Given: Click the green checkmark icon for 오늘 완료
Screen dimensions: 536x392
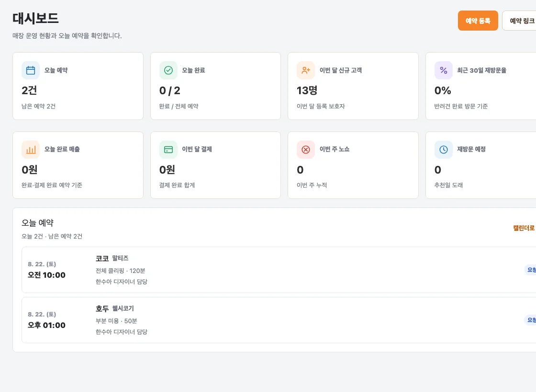Looking at the screenshot, I should pyautogui.click(x=168, y=70).
